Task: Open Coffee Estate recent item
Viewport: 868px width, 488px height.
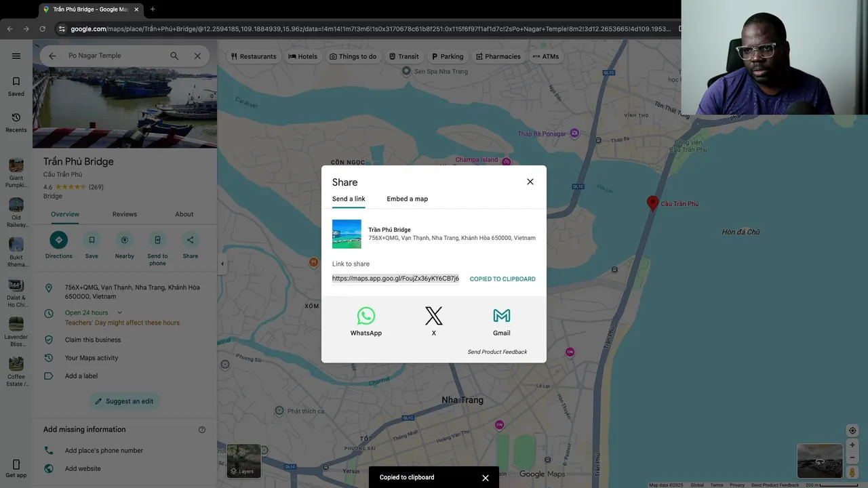Action: [16, 372]
